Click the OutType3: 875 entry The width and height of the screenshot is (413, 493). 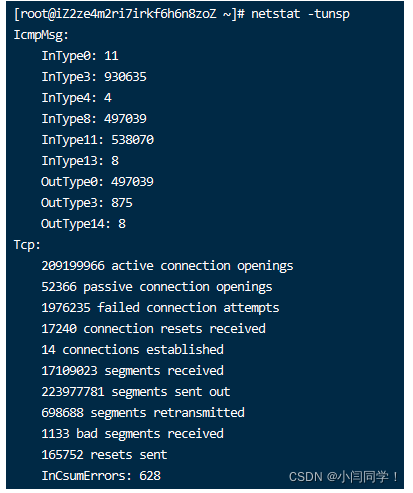[x=86, y=203]
